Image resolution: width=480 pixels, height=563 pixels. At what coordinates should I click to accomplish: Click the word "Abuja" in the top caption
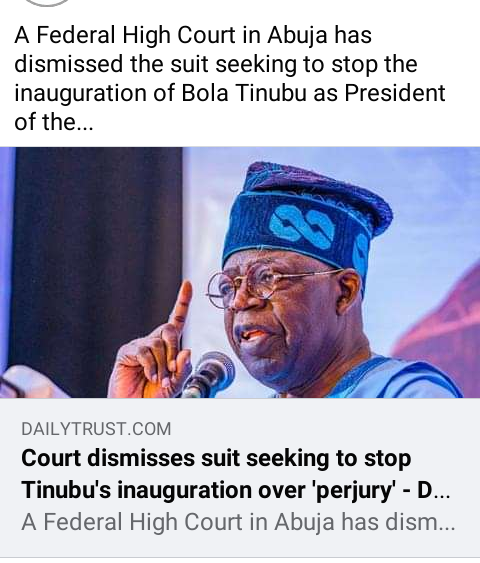[297, 37]
